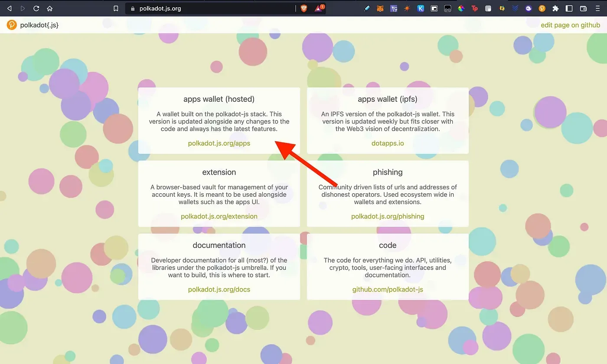Open the dark goggles extension icon
This screenshot has height=364, width=607.
(447, 8)
